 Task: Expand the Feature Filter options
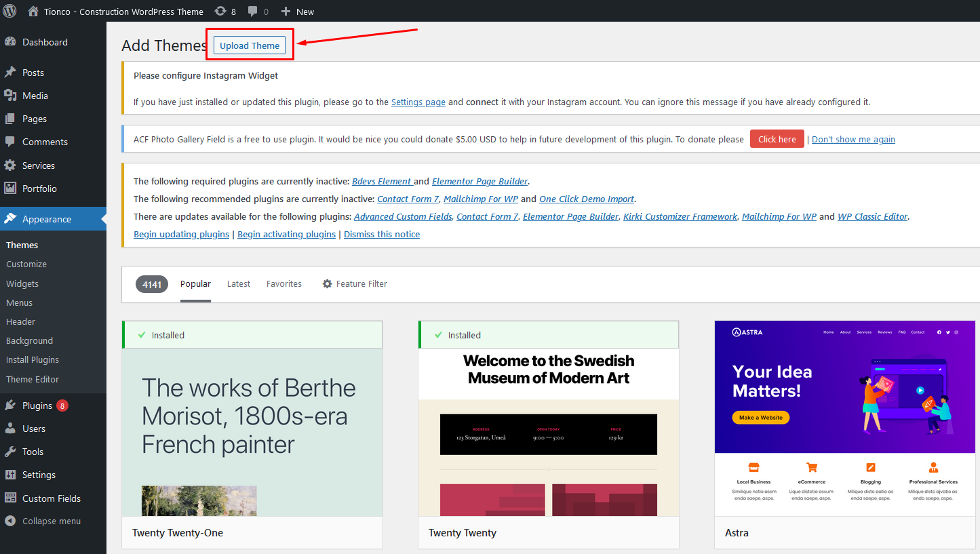coord(355,283)
